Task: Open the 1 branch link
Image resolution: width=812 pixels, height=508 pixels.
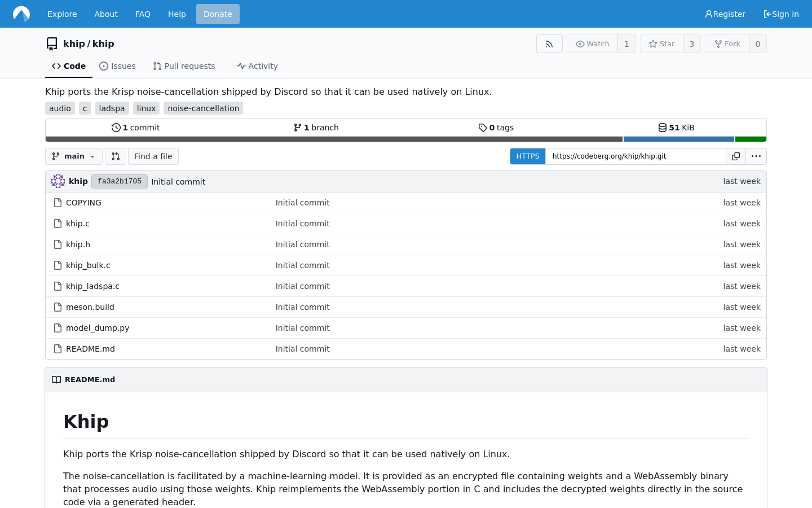Action: pos(316,128)
